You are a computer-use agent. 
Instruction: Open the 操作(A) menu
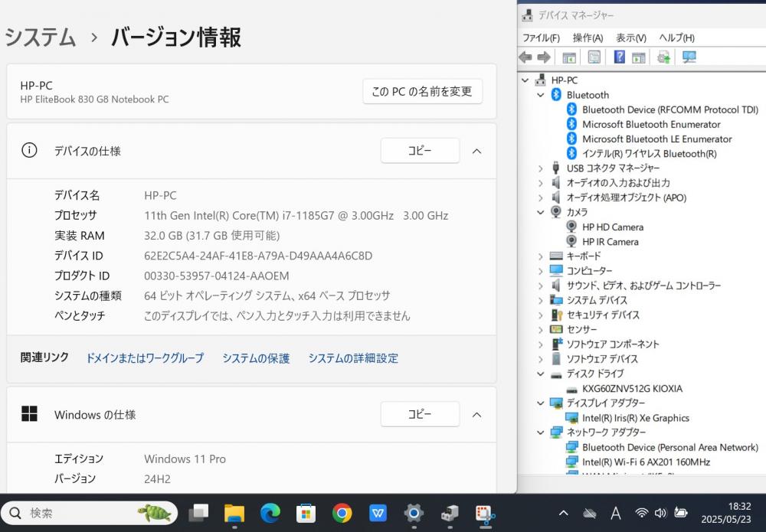pyautogui.click(x=588, y=38)
